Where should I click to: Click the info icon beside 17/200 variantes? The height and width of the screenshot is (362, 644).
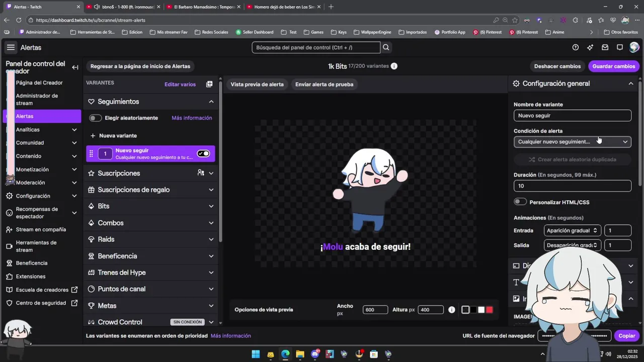click(394, 66)
